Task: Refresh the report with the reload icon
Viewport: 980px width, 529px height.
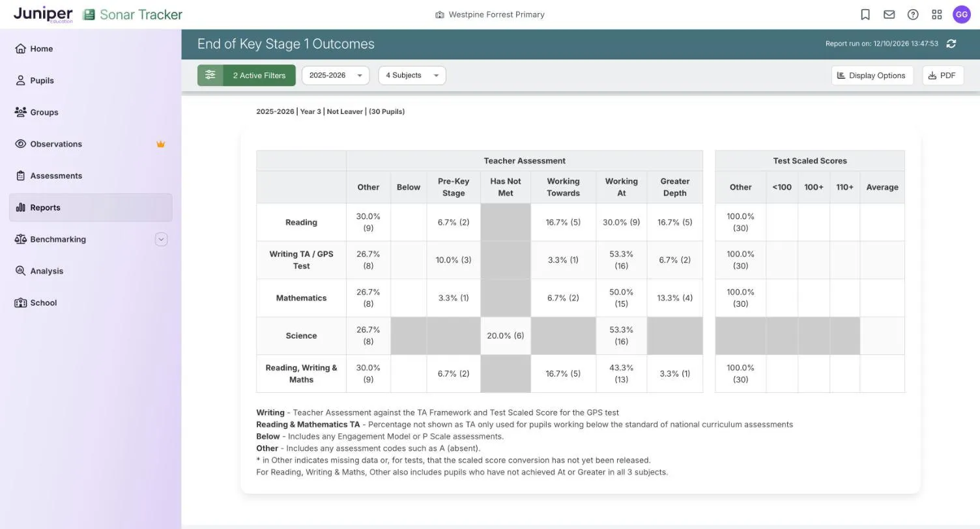Action: click(951, 44)
